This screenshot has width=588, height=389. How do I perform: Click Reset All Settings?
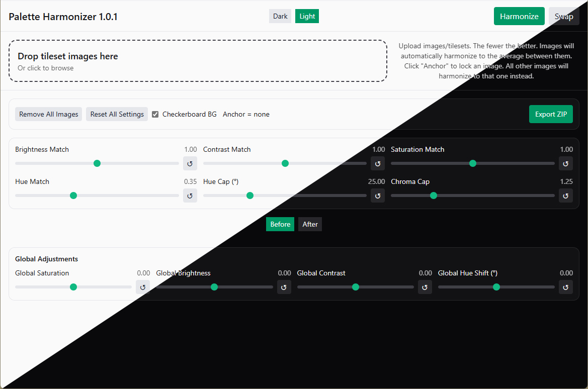(x=117, y=114)
